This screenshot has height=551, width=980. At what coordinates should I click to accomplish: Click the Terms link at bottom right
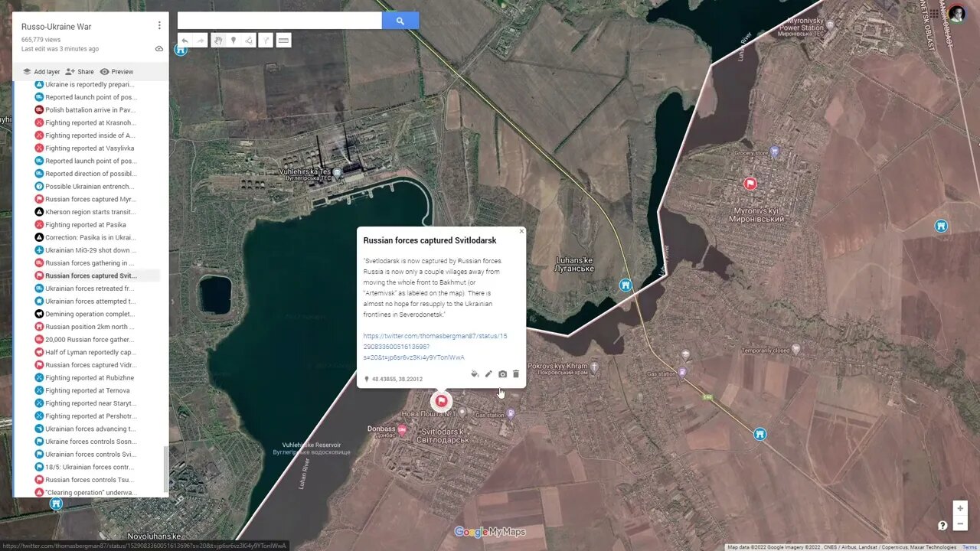click(x=969, y=547)
